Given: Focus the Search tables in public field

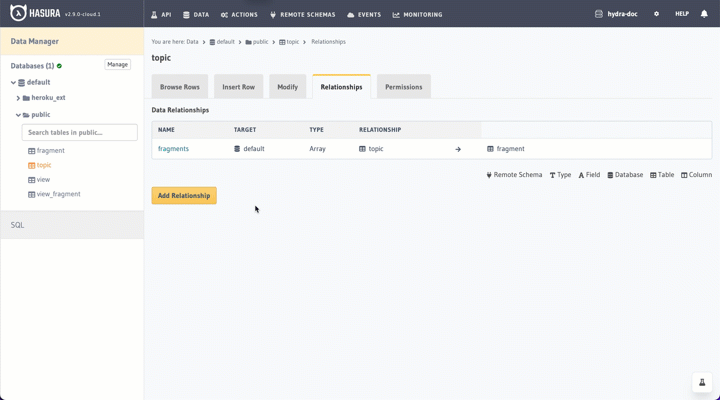Looking at the screenshot, I should (x=79, y=132).
